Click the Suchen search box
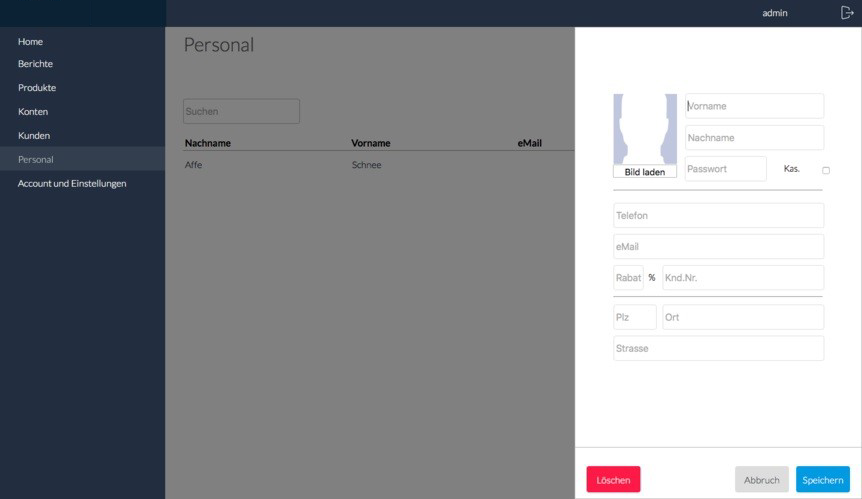862x499 pixels. point(241,112)
